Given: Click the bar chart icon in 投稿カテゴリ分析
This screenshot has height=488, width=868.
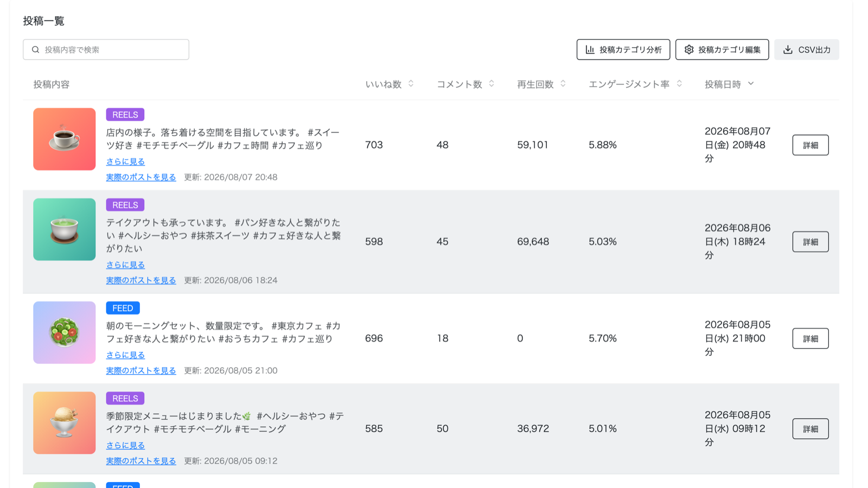Looking at the screenshot, I should [x=590, y=50].
